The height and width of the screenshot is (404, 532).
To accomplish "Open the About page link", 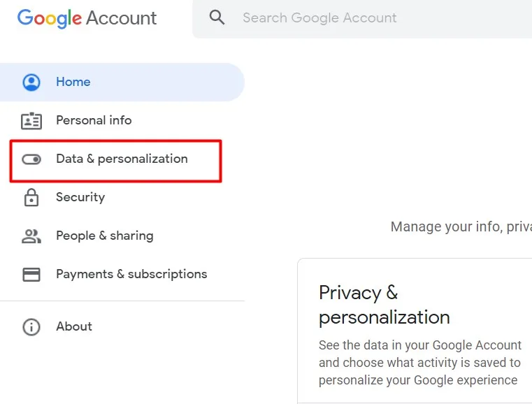I will point(74,326).
